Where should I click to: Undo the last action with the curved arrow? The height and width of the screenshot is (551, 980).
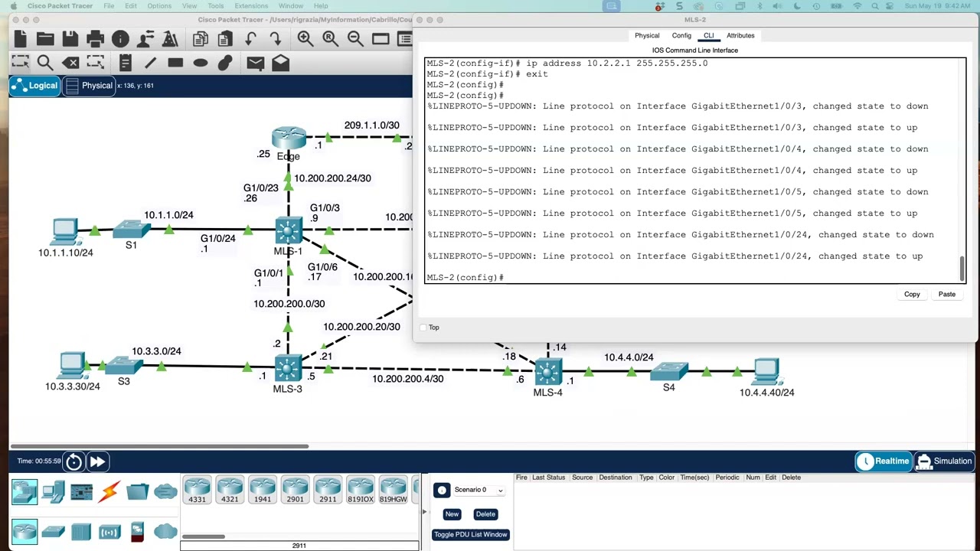[x=250, y=38]
